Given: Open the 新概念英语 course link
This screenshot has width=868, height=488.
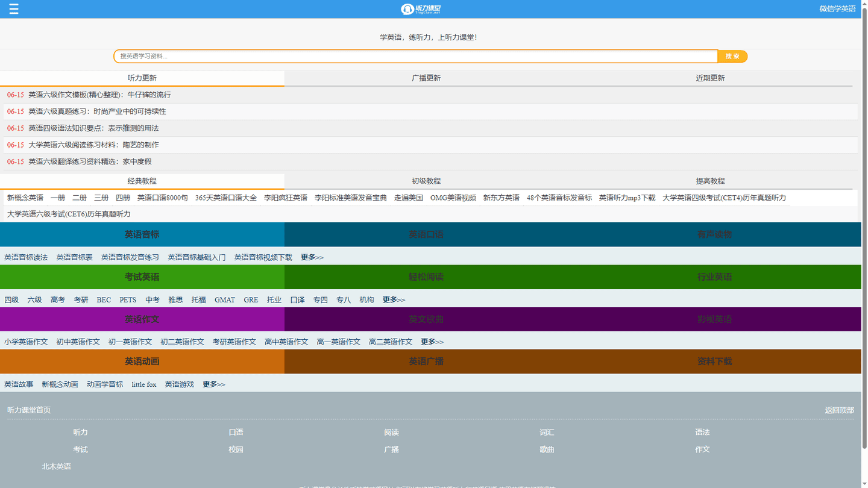Looking at the screenshot, I should (x=25, y=198).
